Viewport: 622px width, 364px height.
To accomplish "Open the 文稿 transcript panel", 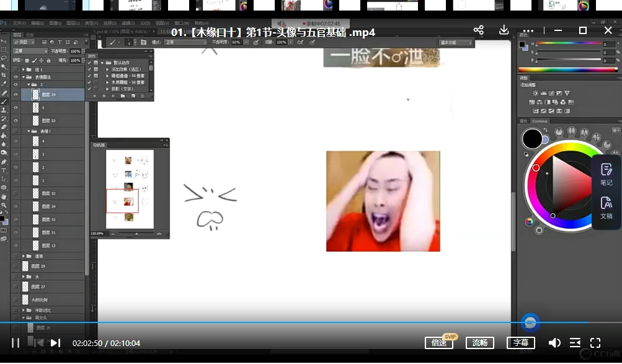I will point(606,208).
